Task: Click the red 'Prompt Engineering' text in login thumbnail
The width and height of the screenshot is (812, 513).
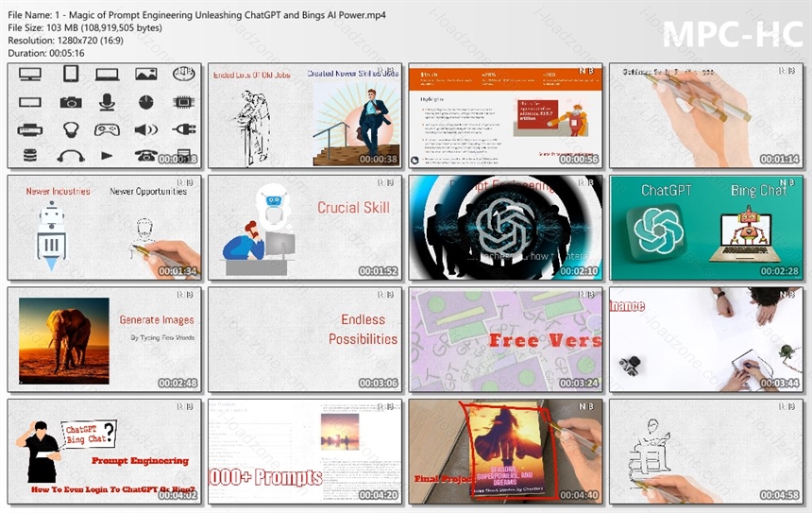Action: [x=141, y=461]
